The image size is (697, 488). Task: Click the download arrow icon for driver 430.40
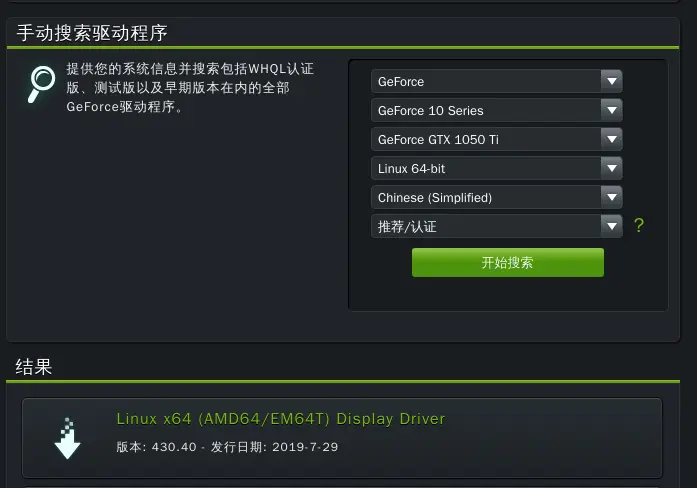point(67,438)
